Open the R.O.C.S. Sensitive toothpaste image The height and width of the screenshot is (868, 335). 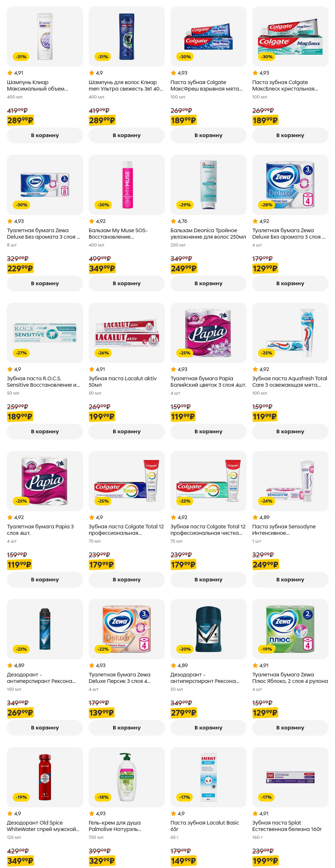click(x=45, y=332)
